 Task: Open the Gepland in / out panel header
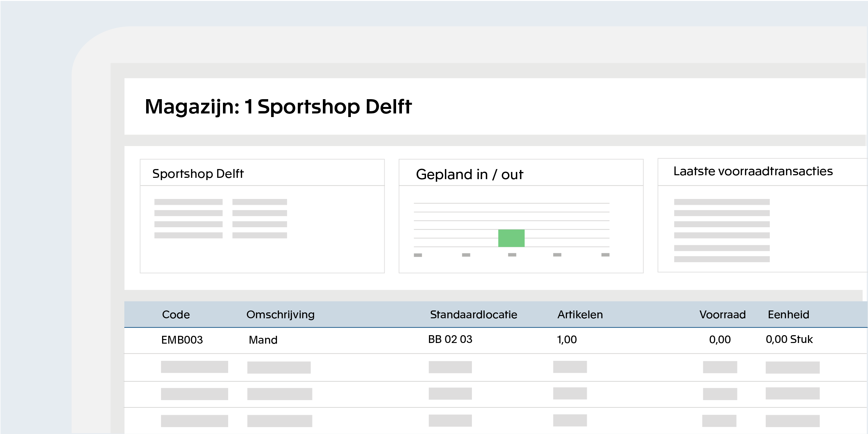[x=469, y=174]
